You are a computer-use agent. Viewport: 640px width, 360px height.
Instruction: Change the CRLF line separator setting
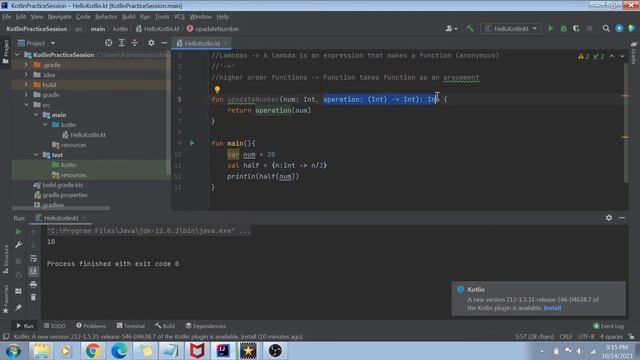click(x=566, y=337)
